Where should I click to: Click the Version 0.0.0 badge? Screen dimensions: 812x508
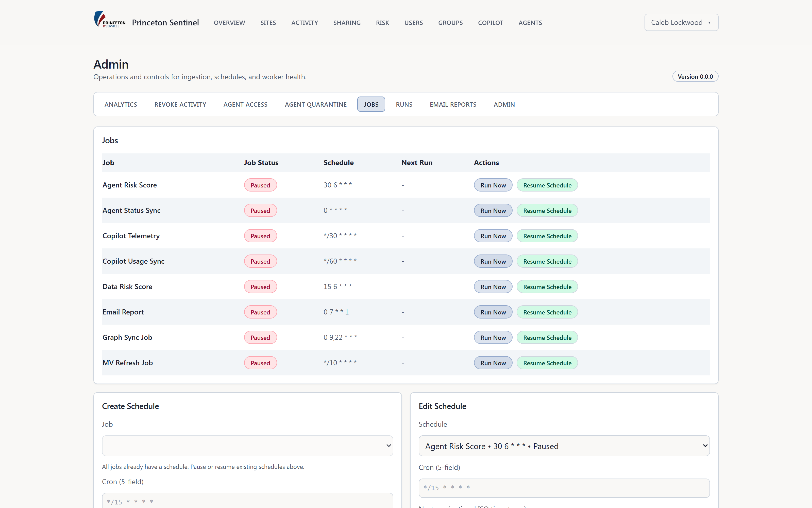point(695,76)
